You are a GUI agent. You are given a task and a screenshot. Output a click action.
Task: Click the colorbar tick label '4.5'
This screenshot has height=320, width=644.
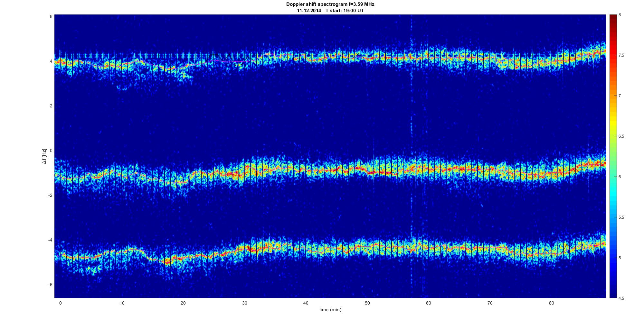tap(621, 298)
